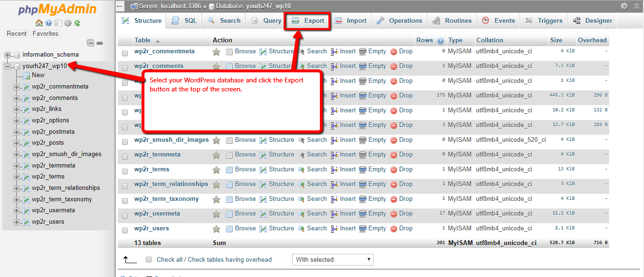The height and width of the screenshot is (277, 644).
Task: Expand wp2r_comments node in sidebar tree
Action: click(x=17, y=98)
